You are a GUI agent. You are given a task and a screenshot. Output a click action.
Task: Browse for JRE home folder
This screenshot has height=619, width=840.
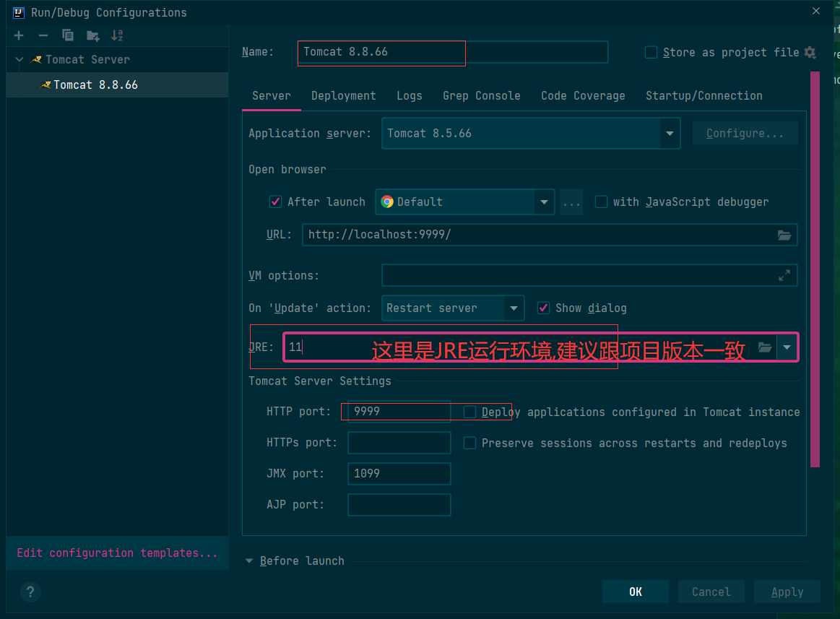(765, 347)
